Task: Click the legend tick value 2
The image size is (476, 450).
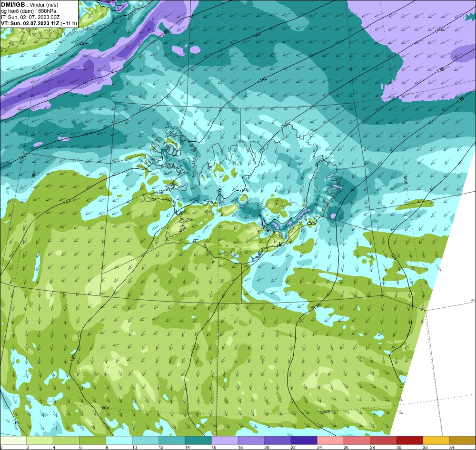Action: click(27, 447)
